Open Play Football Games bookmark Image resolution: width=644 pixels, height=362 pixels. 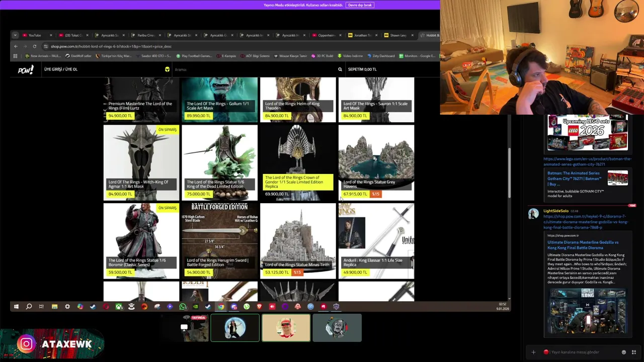[x=194, y=56]
